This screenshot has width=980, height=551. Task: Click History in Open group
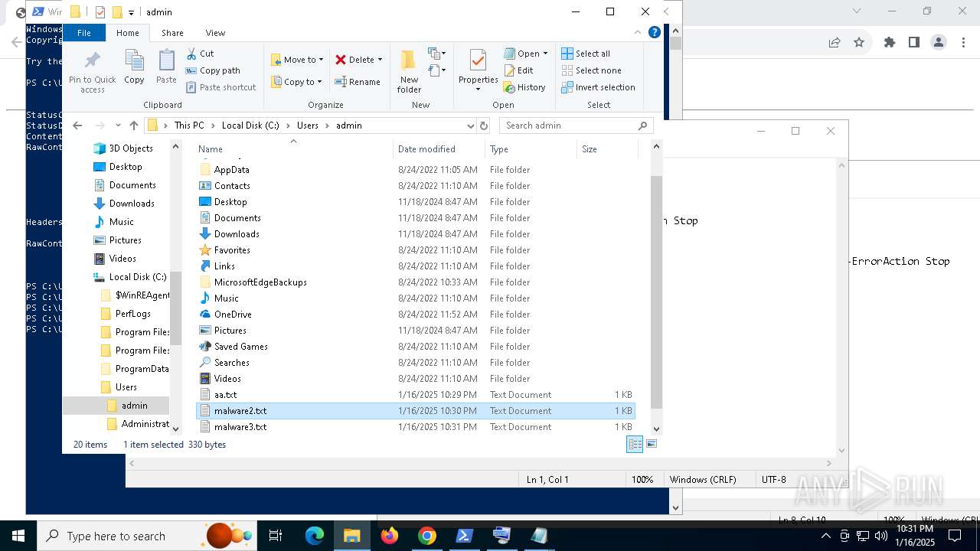tap(524, 87)
